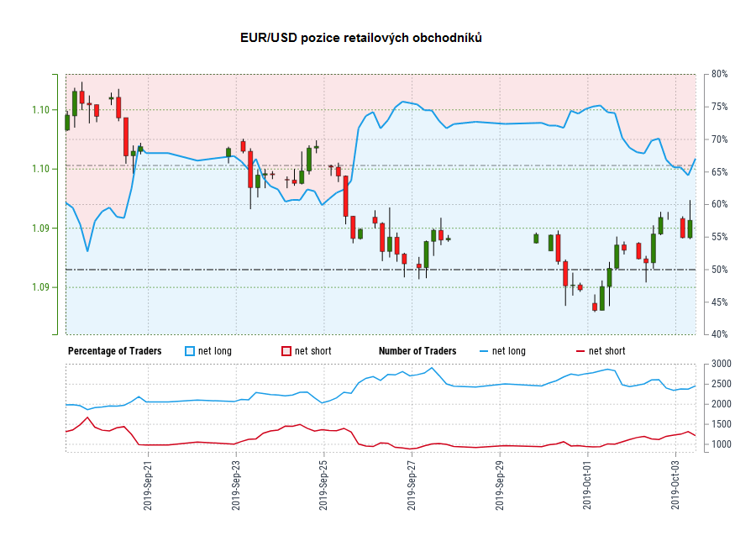Click the chart title EUR/USD pozice retailových obchodníků
This screenshot has height=546, width=756.
[360, 38]
